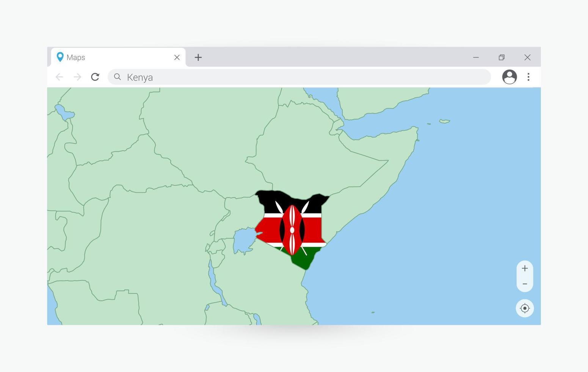Screen dimensions: 588x372
Task: Minimize the browser window
Action: pos(476,57)
